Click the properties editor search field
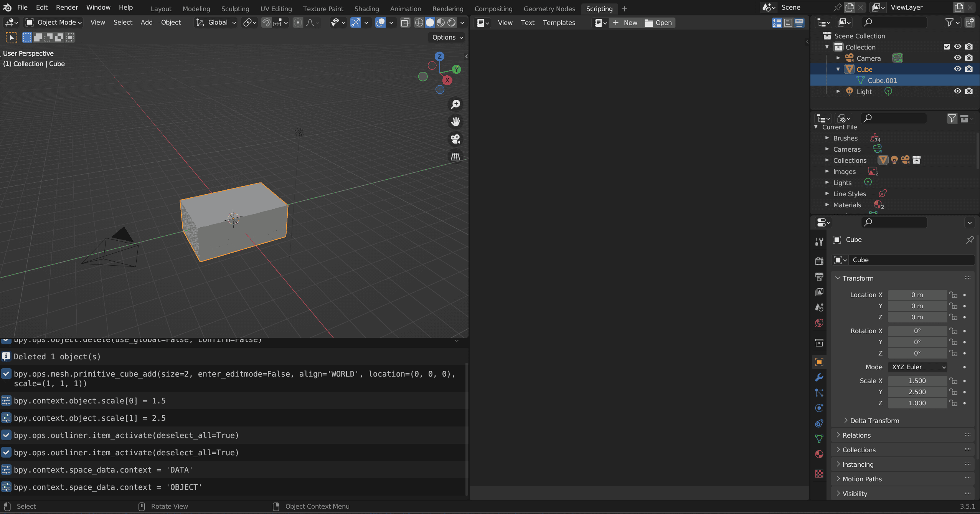The width and height of the screenshot is (980, 514). point(894,222)
